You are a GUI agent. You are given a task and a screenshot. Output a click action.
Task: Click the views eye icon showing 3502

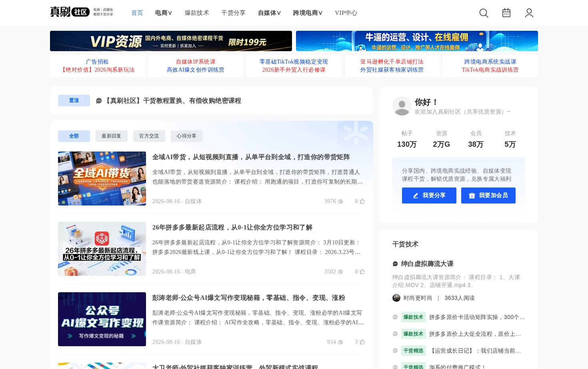[x=340, y=272]
